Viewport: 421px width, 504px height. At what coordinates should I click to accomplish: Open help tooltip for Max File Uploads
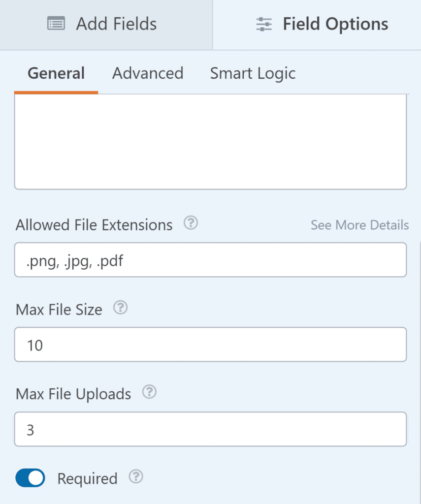[x=149, y=392]
